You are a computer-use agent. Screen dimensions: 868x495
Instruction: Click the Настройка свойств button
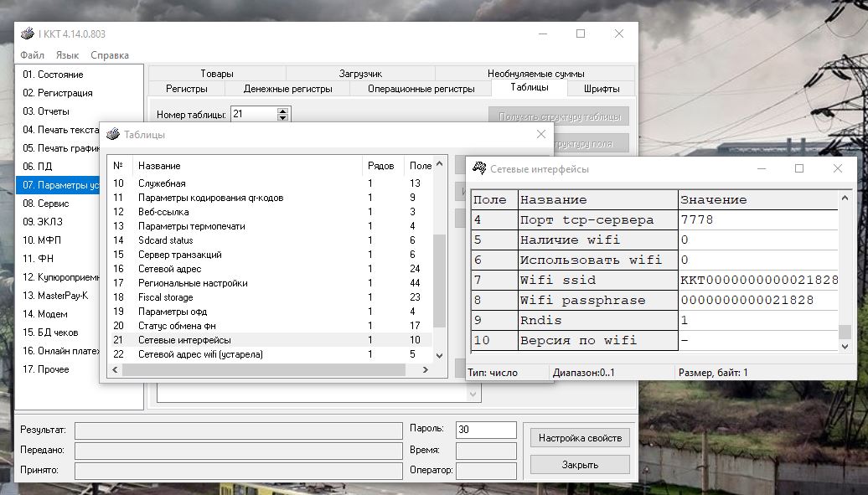(x=580, y=438)
